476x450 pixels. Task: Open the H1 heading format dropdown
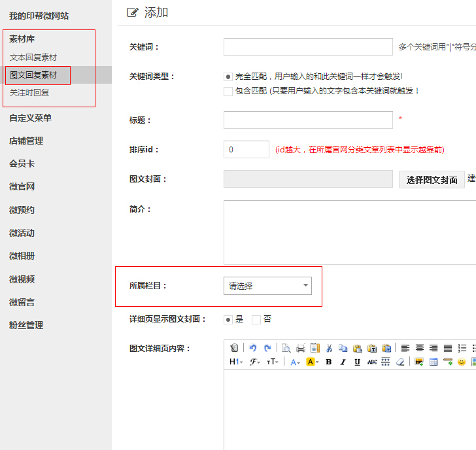click(236, 362)
